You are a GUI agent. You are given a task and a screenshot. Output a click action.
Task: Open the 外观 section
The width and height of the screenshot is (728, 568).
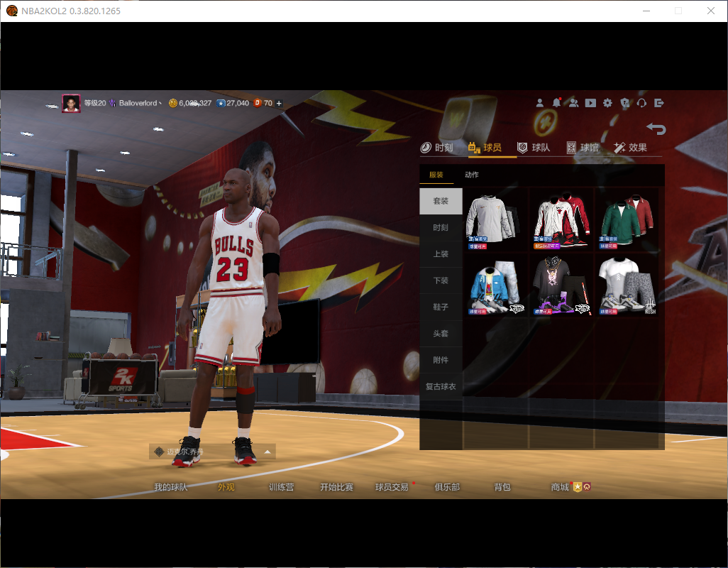[x=226, y=487]
